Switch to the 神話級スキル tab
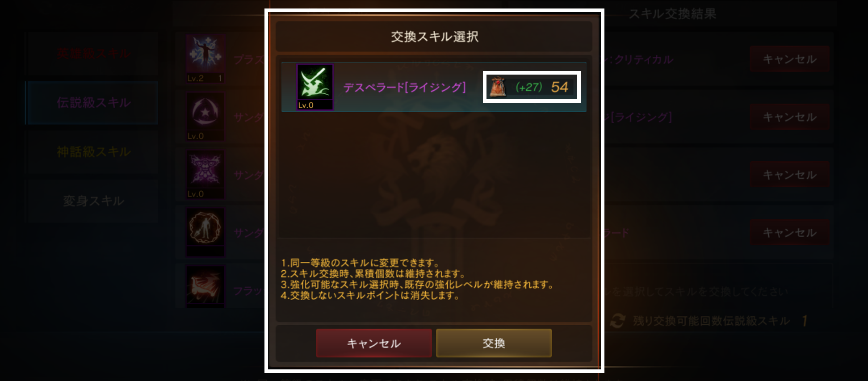This screenshot has width=868, height=381. click(x=93, y=152)
